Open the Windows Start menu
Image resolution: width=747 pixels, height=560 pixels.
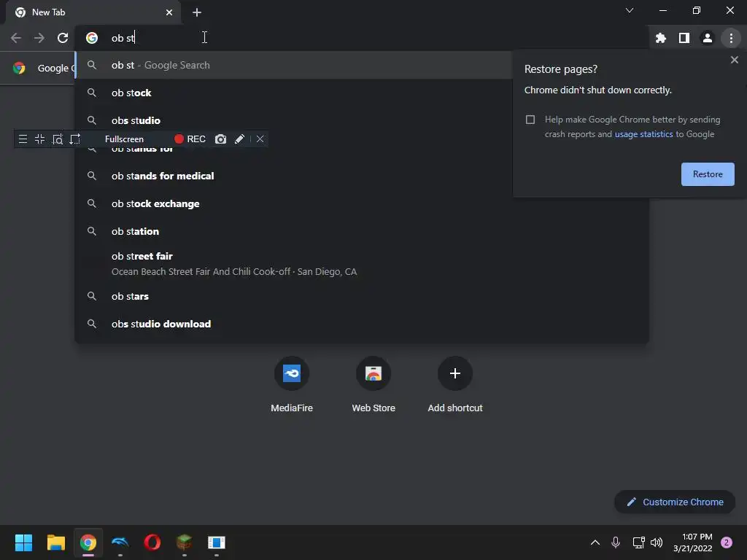[x=23, y=542]
